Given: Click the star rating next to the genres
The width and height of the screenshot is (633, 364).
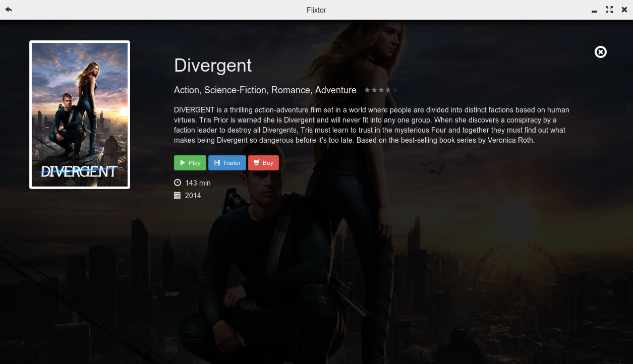Looking at the screenshot, I should point(381,90).
